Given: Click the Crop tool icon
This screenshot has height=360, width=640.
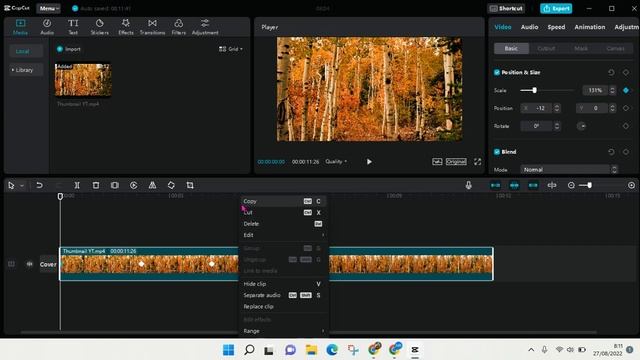Looking at the screenshot, I should click(x=190, y=185).
